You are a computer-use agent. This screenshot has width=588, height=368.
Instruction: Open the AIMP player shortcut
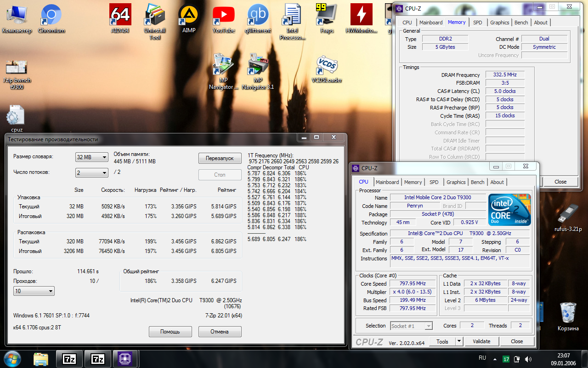[189, 18]
